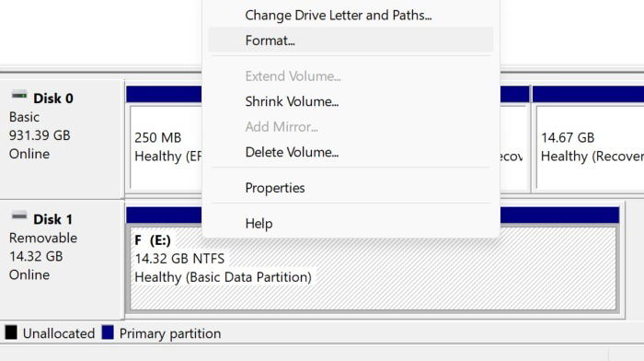Click the Primary partition legend label
644x361 pixels.
170,333
